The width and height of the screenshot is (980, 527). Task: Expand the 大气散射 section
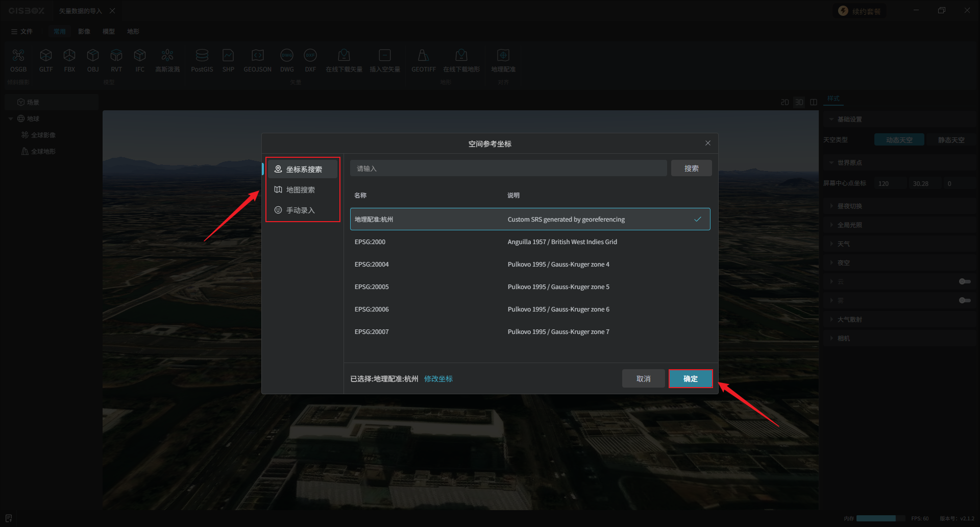pos(849,320)
